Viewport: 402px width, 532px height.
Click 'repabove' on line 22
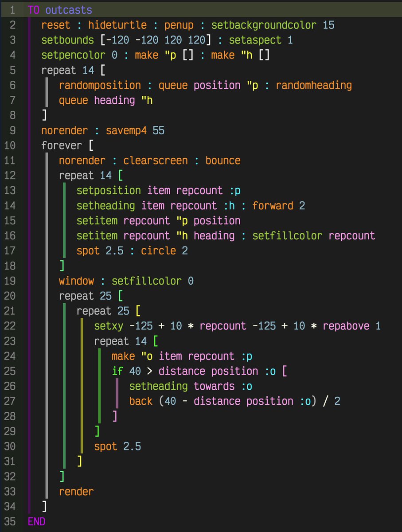click(x=346, y=326)
